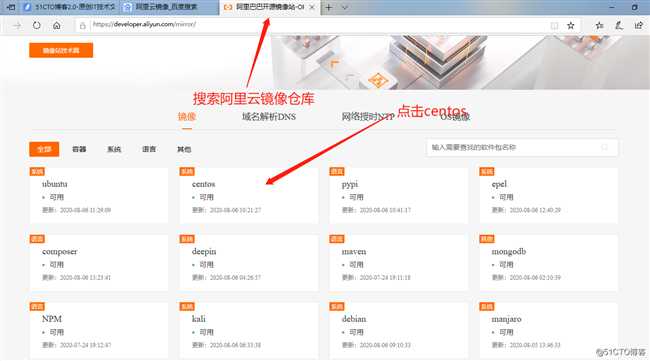Open the favorites list icon
The image size is (650, 361).
pyautogui.click(x=599, y=25)
